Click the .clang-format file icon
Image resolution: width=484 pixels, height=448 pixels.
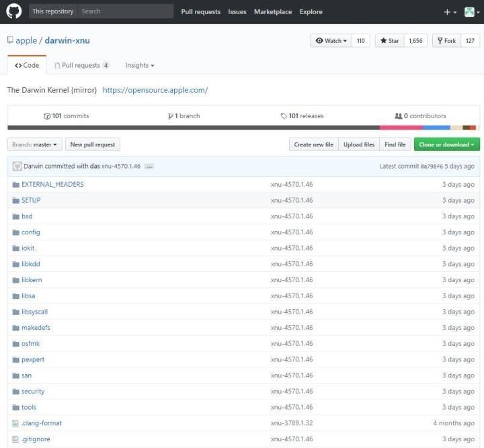[x=15, y=423]
